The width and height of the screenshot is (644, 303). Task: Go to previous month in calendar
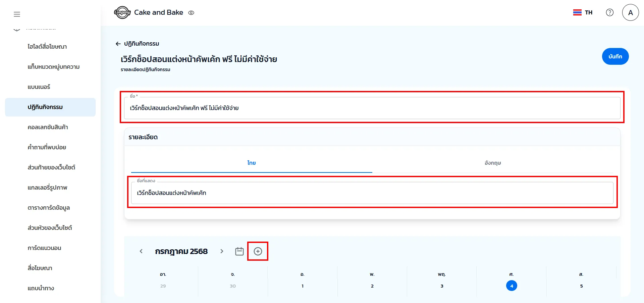(141, 251)
